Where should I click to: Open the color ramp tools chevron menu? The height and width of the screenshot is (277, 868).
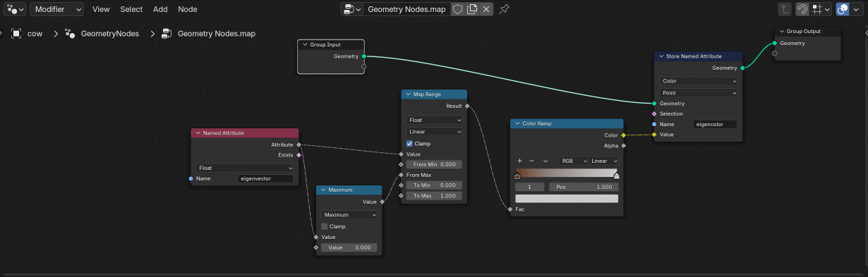pos(545,161)
